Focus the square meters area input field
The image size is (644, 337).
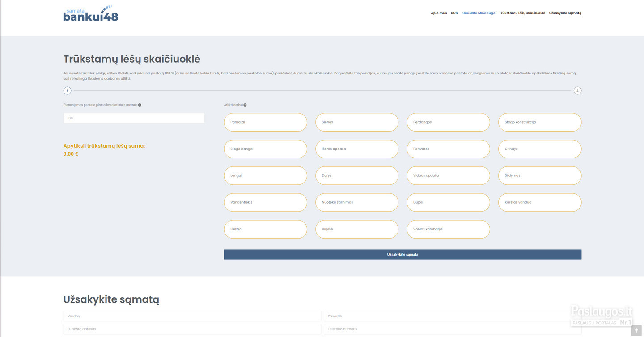[x=134, y=118]
